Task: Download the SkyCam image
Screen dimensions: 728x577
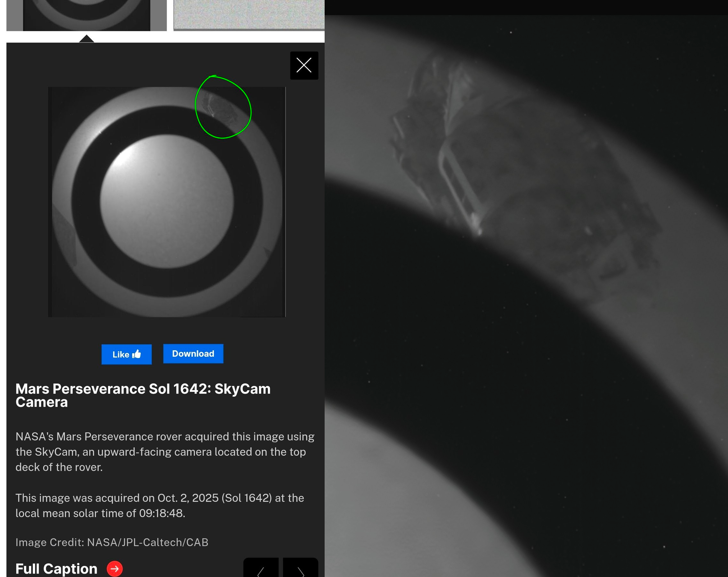Action: click(193, 354)
